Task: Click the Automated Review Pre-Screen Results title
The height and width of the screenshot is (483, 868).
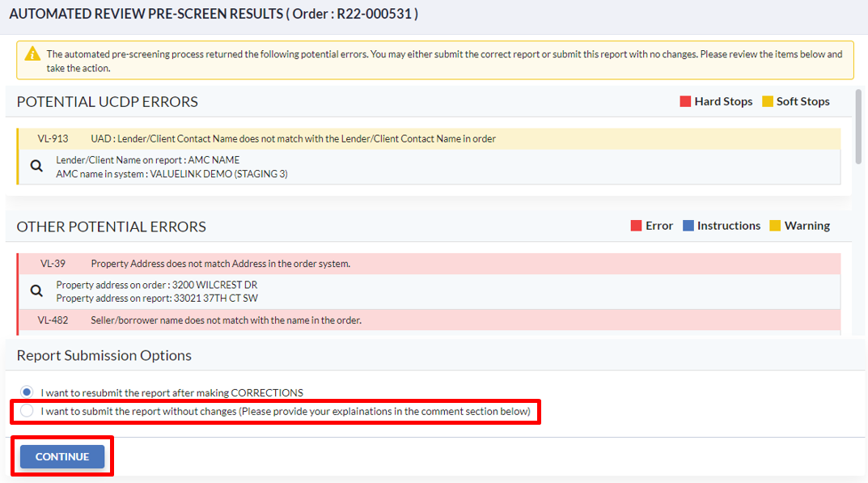Action: click(214, 14)
